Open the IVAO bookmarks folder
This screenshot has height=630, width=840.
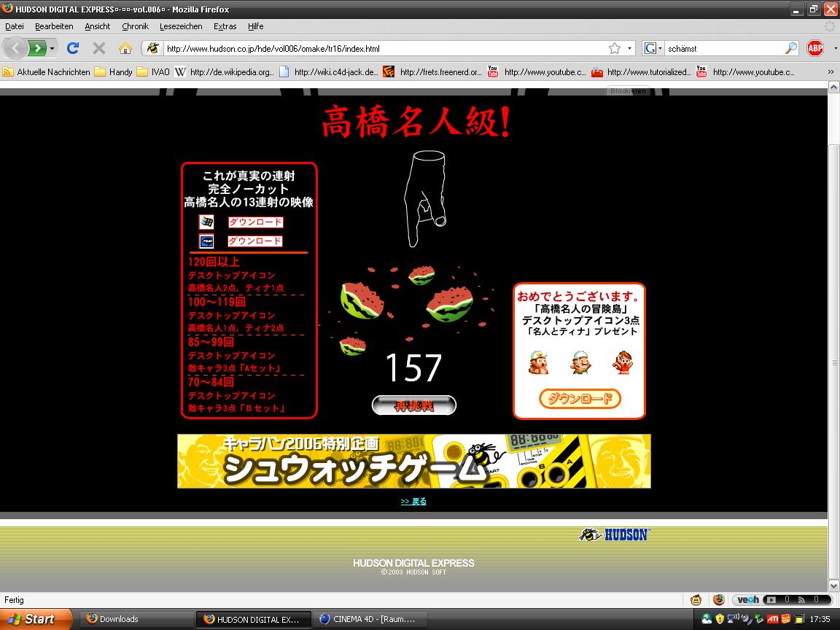click(153, 71)
